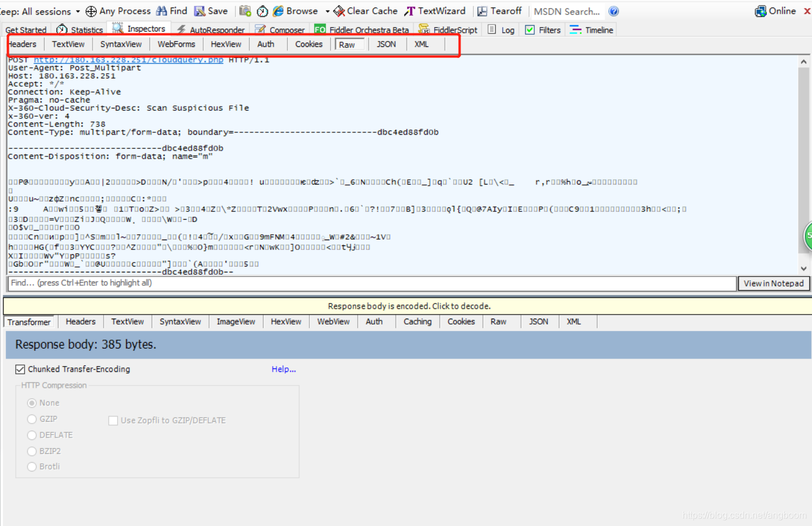Switch to the HexView request tab
The width and height of the screenshot is (812, 526).
[226, 43]
